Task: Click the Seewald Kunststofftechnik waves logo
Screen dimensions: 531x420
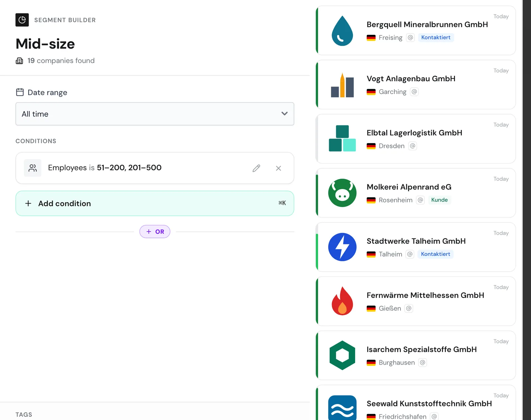Action: click(342, 408)
